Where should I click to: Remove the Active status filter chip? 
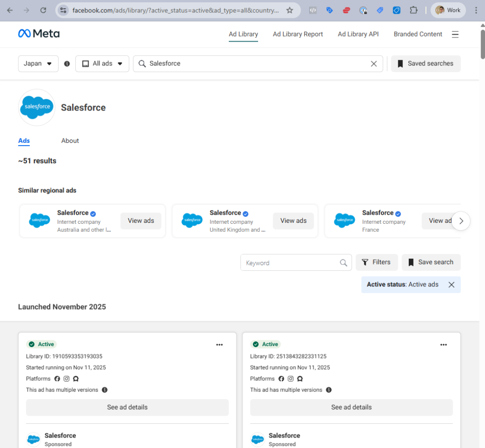pyautogui.click(x=451, y=284)
